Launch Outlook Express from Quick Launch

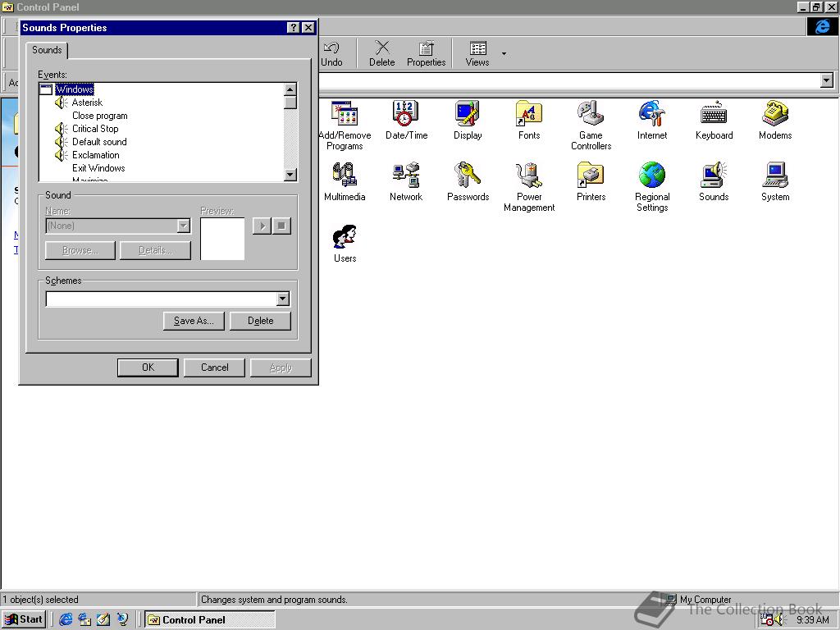(84, 620)
